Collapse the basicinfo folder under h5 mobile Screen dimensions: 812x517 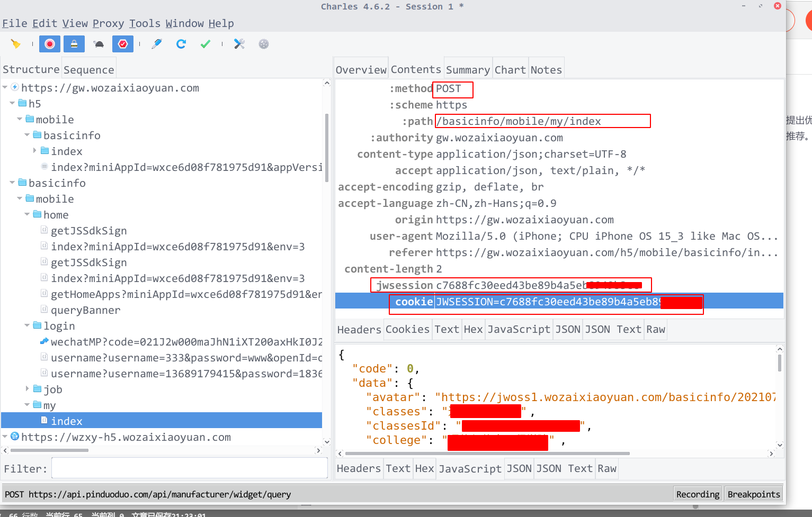click(27, 135)
